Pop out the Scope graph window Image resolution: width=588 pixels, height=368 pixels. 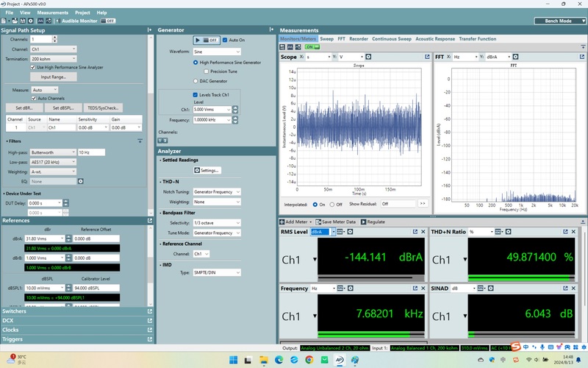[x=426, y=56]
